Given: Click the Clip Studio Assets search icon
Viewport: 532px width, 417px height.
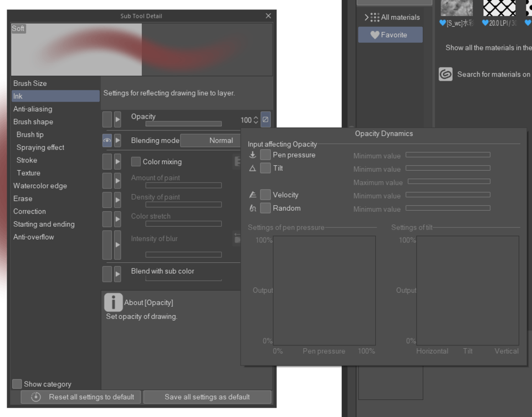Looking at the screenshot, I should [446, 74].
